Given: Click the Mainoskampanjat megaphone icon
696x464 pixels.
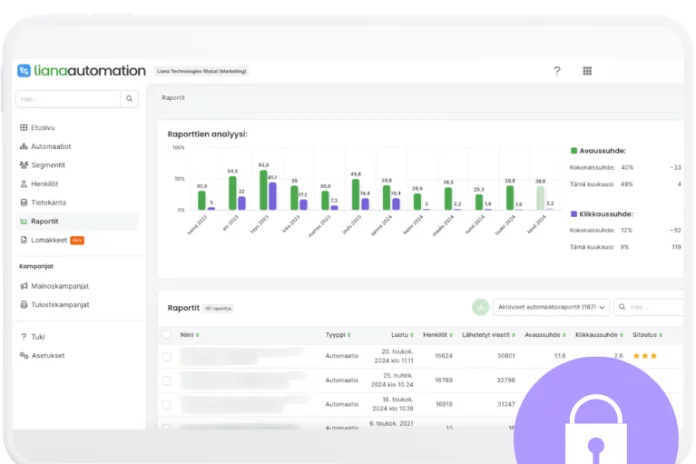Looking at the screenshot, I should click(23, 286).
